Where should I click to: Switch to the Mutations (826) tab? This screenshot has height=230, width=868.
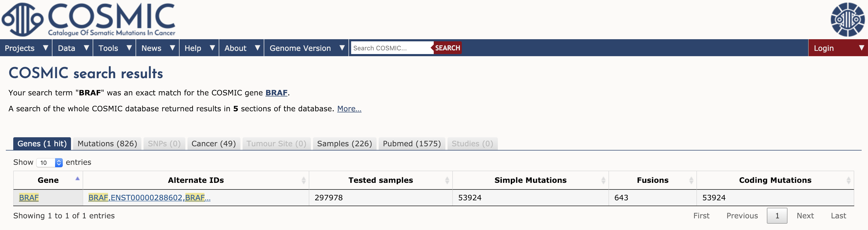pyautogui.click(x=107, y=144)
